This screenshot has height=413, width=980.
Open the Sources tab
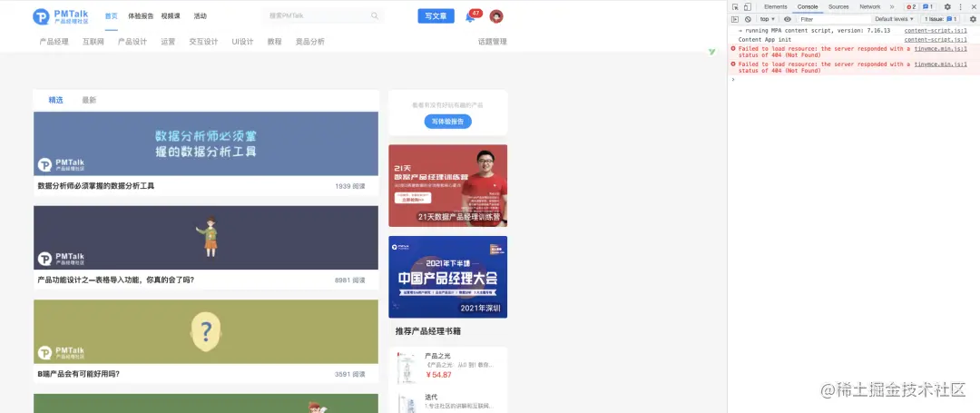point(838,7)
